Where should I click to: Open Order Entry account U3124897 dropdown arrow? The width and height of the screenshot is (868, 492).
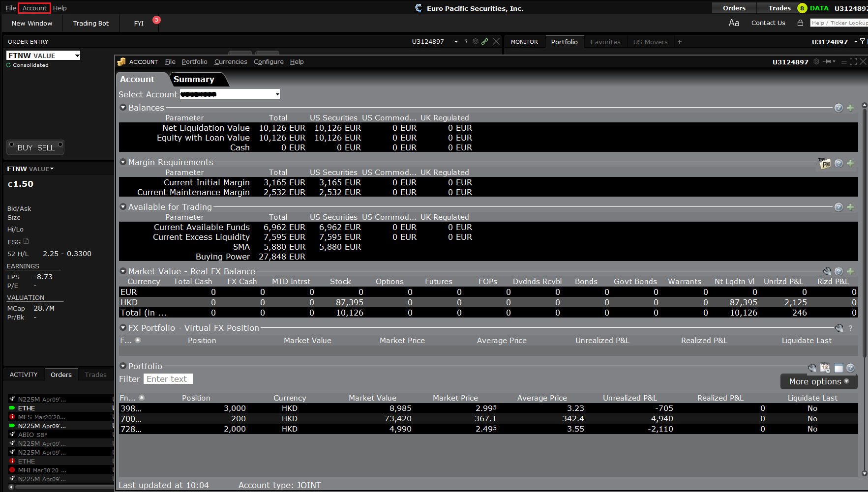(456, 42)
